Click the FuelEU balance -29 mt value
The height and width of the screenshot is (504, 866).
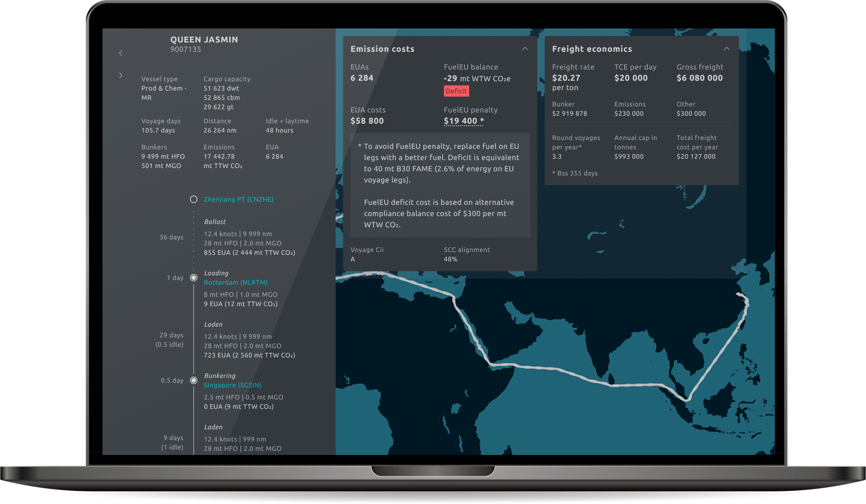477,78
